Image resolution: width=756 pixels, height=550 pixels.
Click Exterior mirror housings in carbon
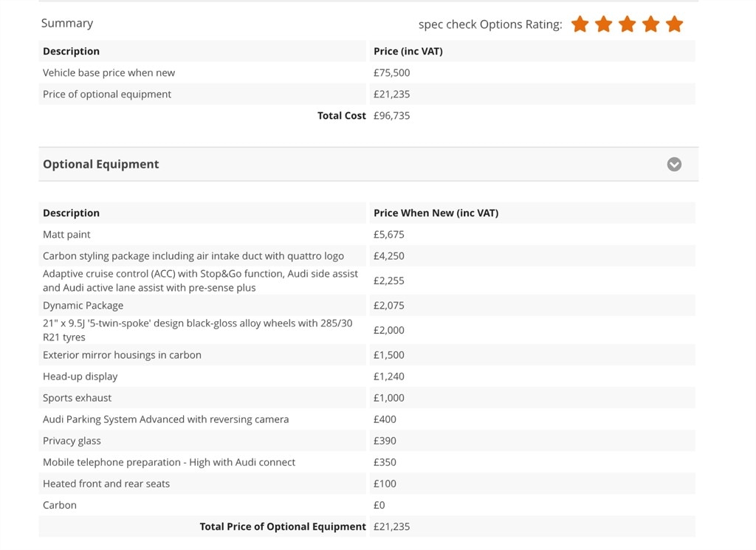click(x=122, y=355)
